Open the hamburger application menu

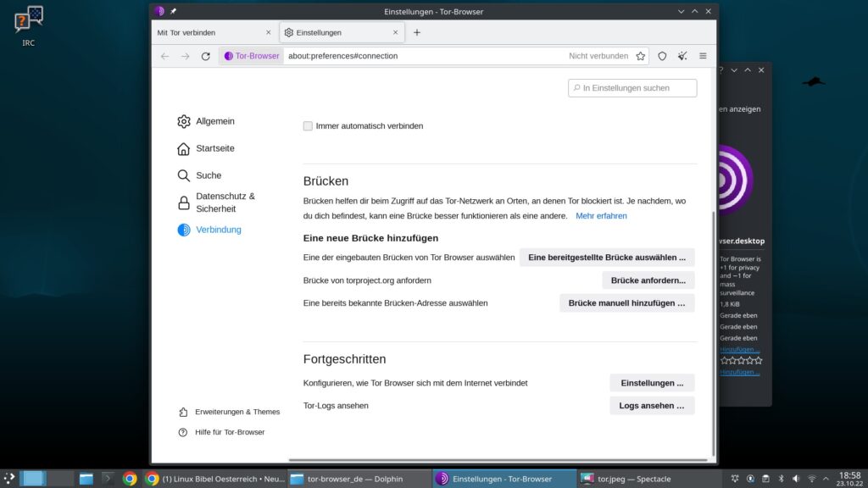pos(703,56)
